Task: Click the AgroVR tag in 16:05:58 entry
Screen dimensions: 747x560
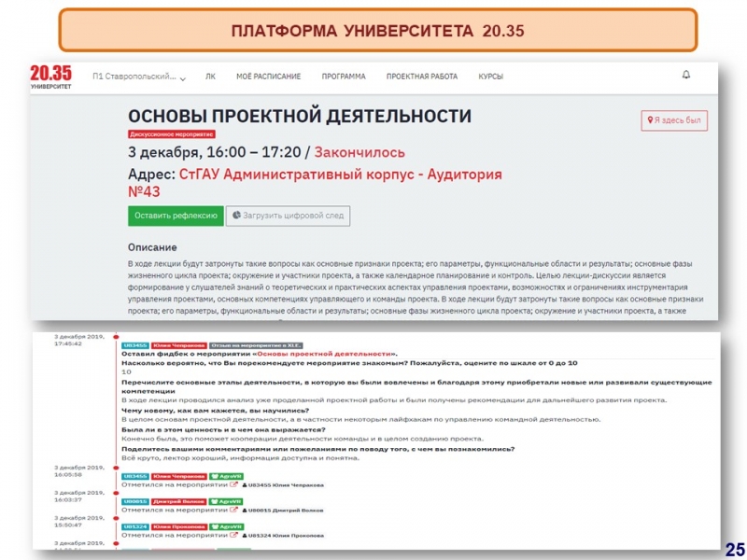Action: 227,476
